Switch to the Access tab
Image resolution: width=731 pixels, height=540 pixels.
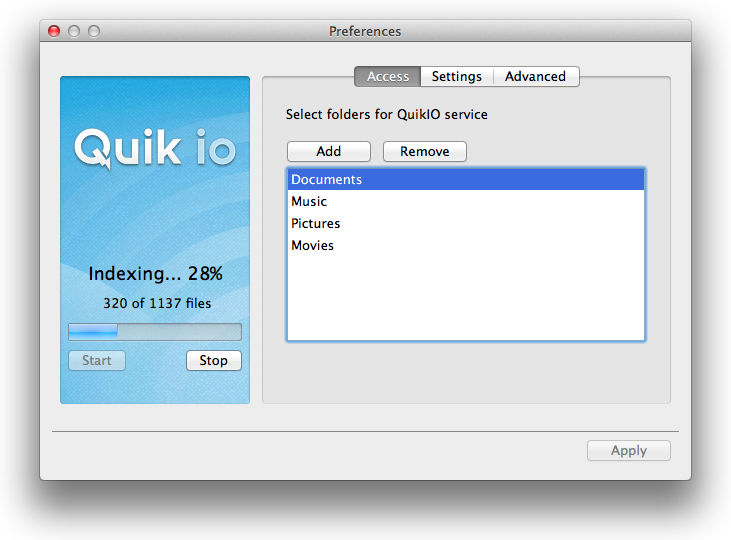(x=387, y=76)
